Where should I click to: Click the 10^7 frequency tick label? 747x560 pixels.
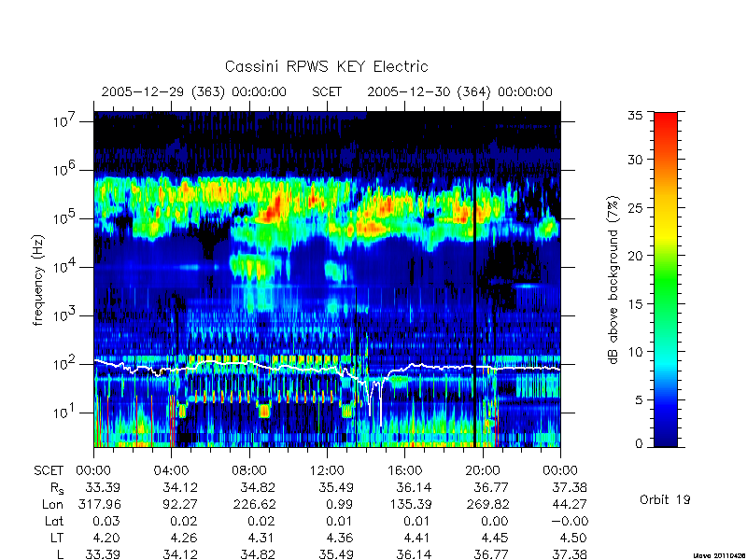pos(65,121)
